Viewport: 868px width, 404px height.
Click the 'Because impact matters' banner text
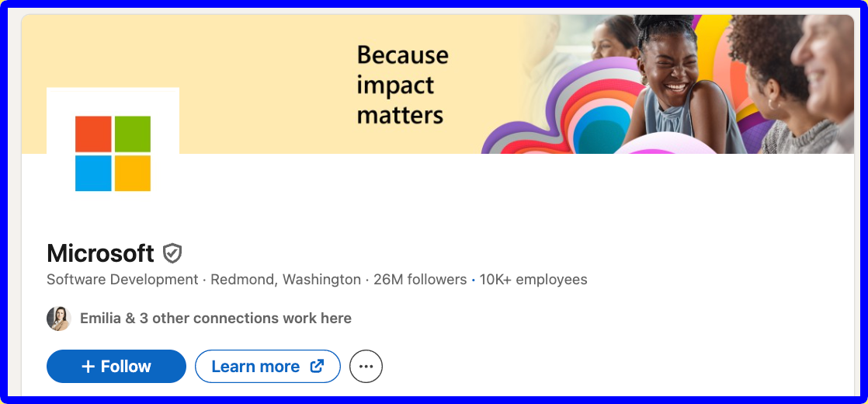tap(402, 85)
